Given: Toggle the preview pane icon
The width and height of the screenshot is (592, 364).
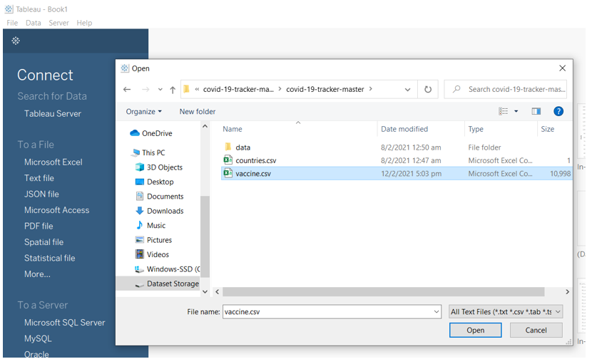Looking at the screenshot, I should tap(536, 112).
